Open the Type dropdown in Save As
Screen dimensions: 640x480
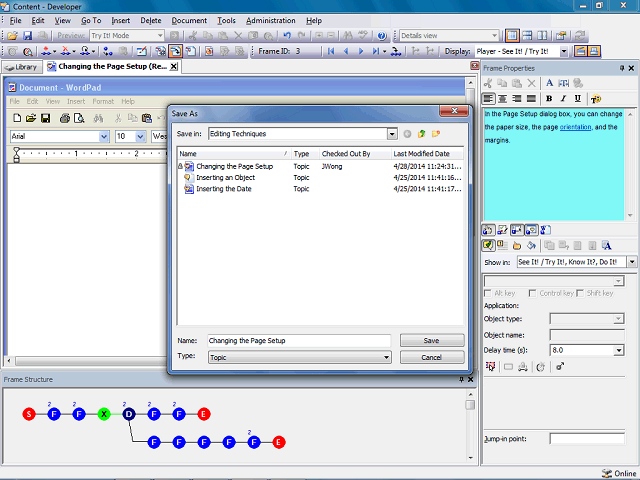[x=386, y=358]
